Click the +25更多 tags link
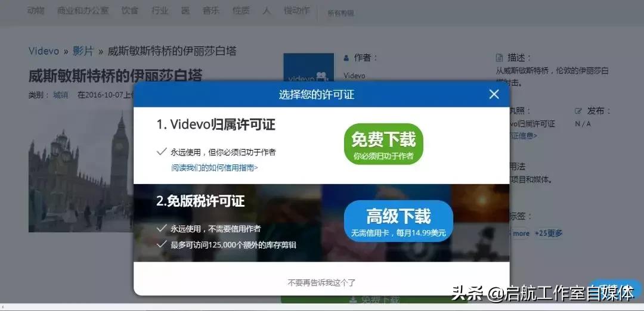This screenshot has width=644, height=311. (x=549, y=233)
